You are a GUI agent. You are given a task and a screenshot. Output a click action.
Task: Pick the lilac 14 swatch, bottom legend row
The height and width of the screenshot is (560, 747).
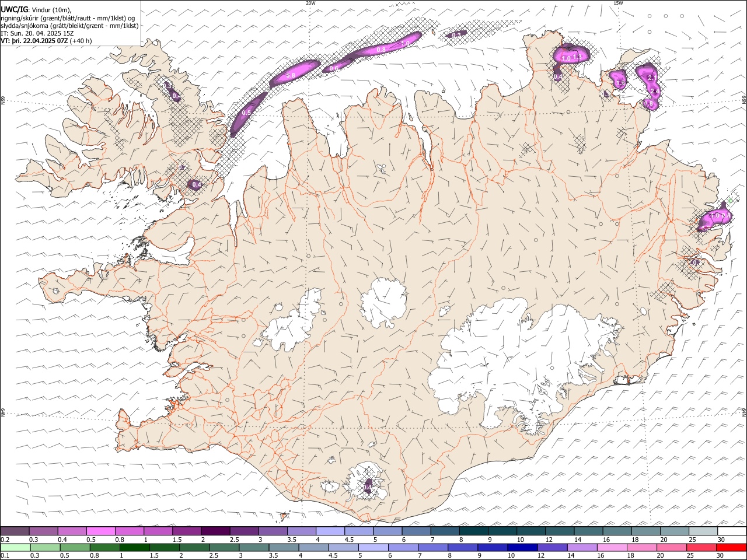click(582, 547)
